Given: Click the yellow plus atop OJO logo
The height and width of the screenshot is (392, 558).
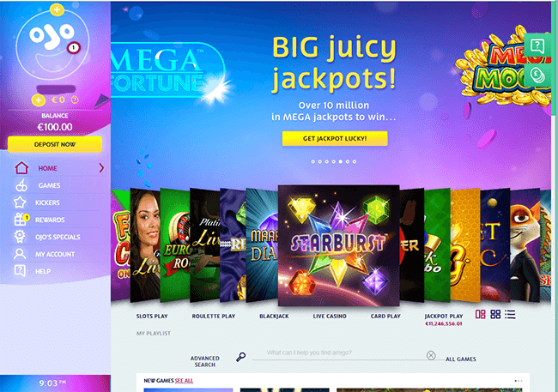Looking at the screenshot, I should [x=57, y=9].
